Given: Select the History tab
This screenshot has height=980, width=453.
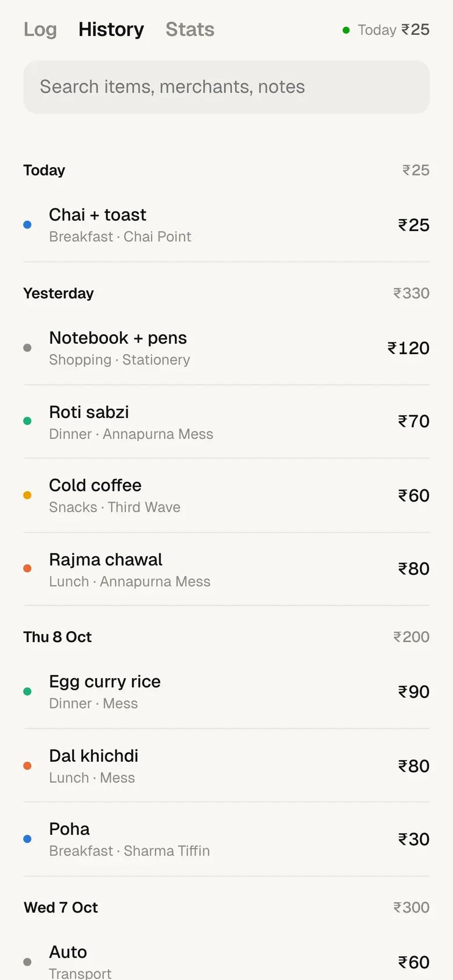Looking at the screenshot, I should 111,29.
